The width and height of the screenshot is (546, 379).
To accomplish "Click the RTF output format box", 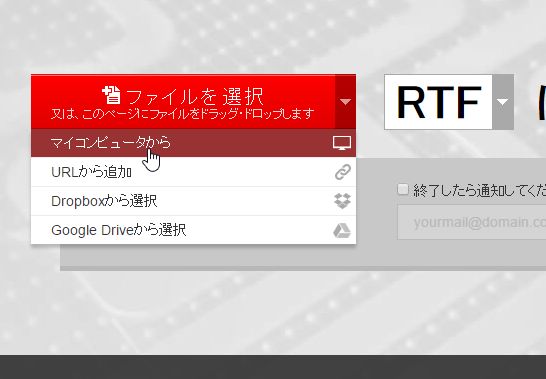I will [438, 102].
